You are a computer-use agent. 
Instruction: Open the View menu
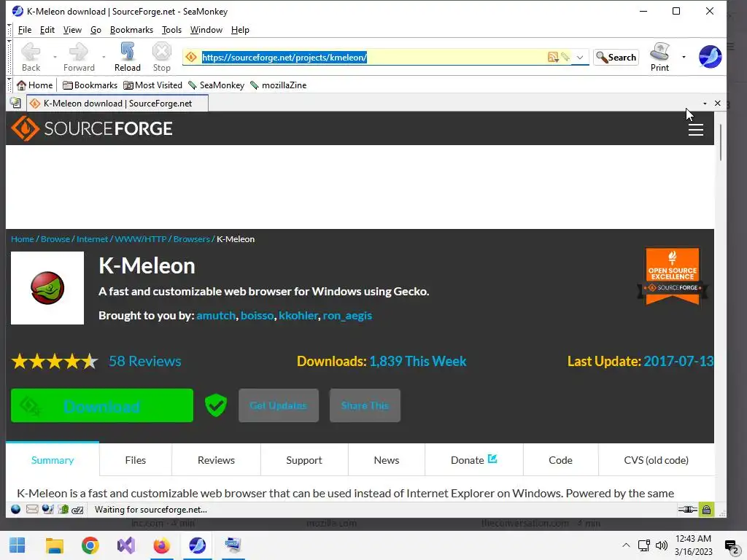pyautogui.click(x=72, y=30)
